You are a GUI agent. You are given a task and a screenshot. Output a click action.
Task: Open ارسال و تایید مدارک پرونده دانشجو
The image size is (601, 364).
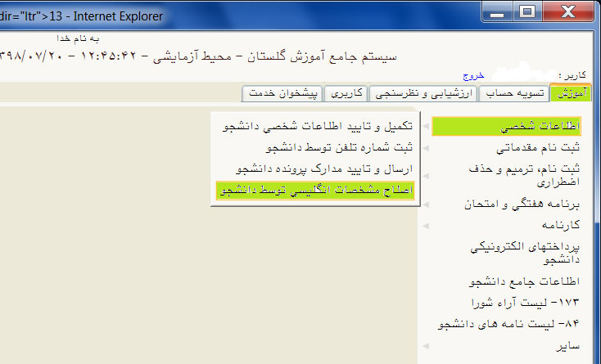pos(325,169)
